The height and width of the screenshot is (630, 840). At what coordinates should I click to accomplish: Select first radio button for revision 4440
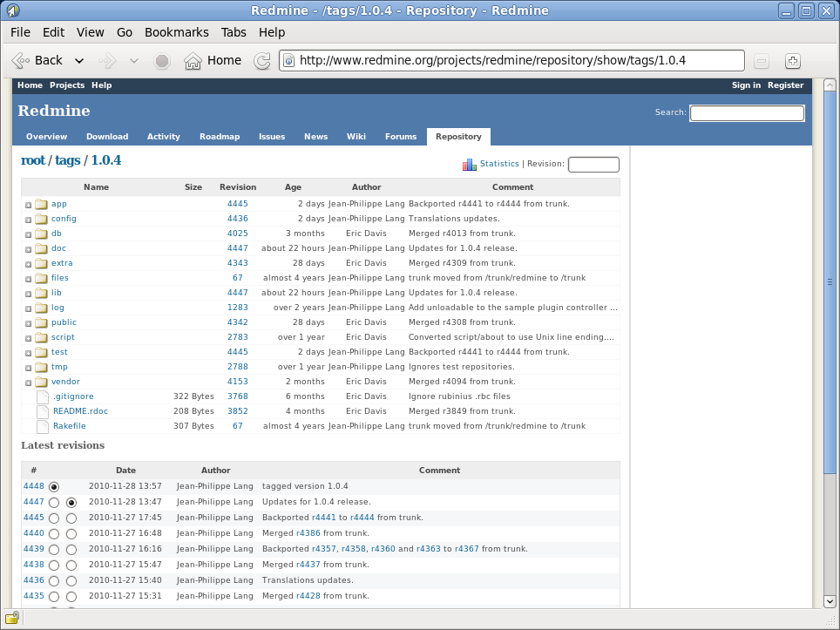pos(53,533)
